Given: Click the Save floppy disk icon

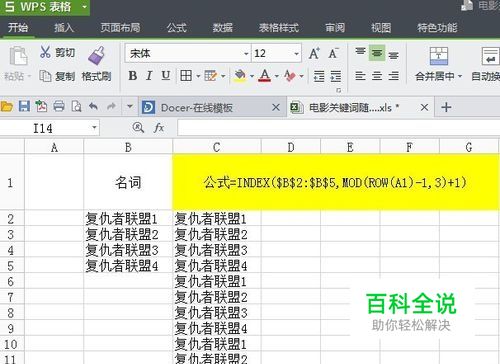Looking at the screenshot, I should pyautogui.click(x=24, y=107).
